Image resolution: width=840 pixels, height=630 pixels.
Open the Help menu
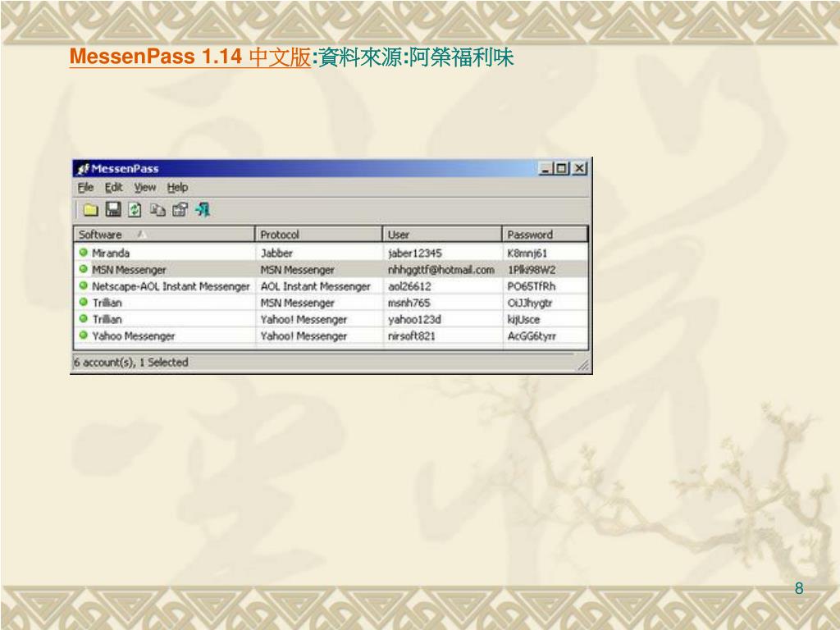[x=177, y=188]
